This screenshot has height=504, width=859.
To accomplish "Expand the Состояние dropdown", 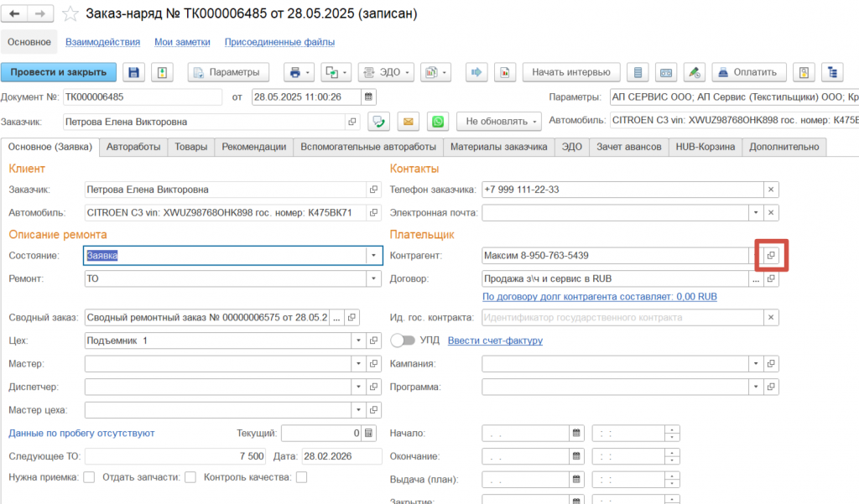I will pos(372,256).
